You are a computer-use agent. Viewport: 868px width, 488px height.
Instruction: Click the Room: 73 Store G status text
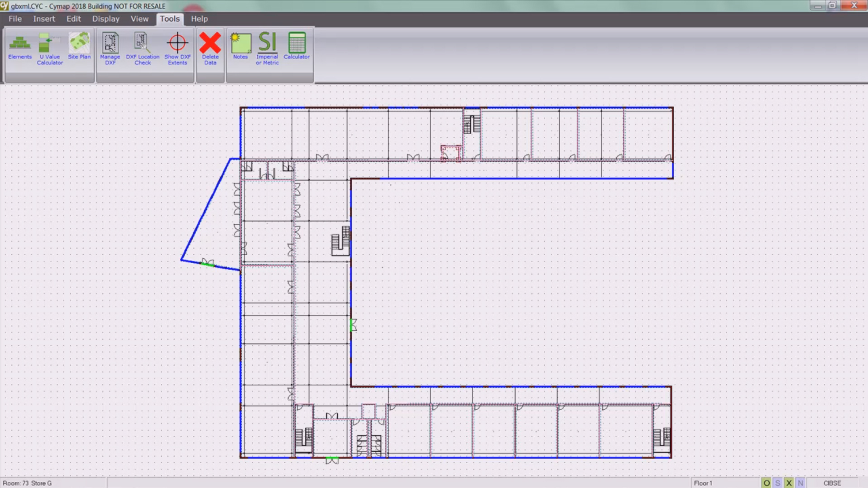click(x=27, y=483)
